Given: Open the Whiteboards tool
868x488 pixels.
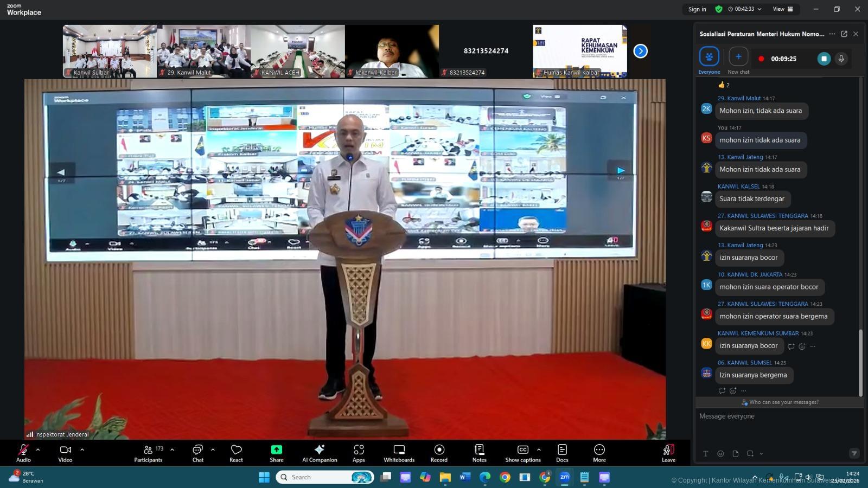Looking at the screenshot, I should [x=399, y=453].
